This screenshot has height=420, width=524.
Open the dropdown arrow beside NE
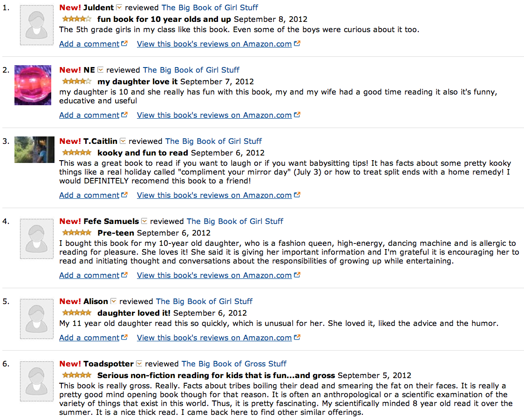point(101,70)
